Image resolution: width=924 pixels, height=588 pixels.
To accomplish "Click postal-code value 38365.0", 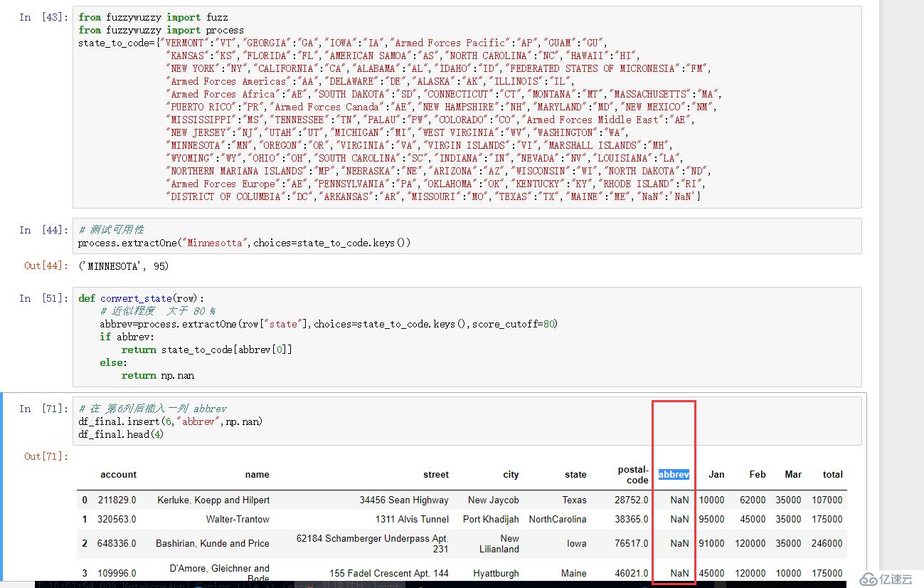I will 632,519.
